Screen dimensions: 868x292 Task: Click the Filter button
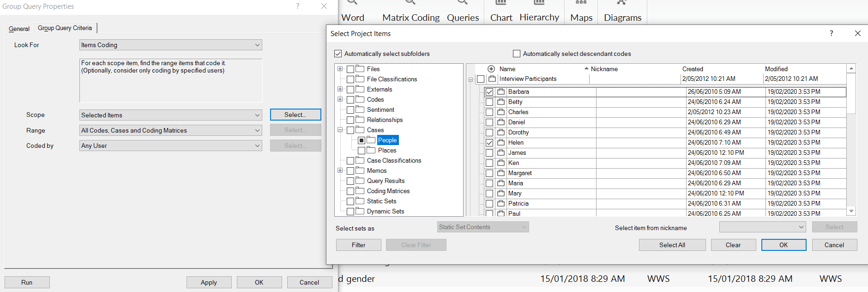pyautogui.click(x=359, y=245)
